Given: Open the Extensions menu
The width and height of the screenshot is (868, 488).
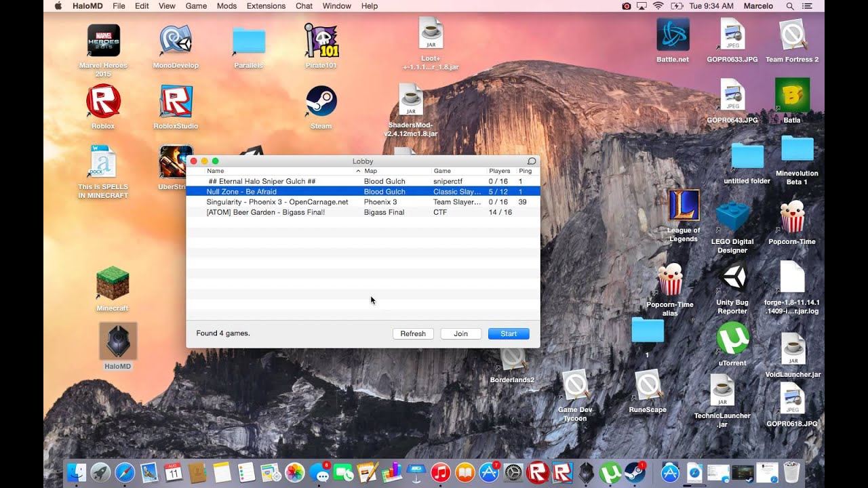Looking at the screenshot, I should tap(266, 6).
